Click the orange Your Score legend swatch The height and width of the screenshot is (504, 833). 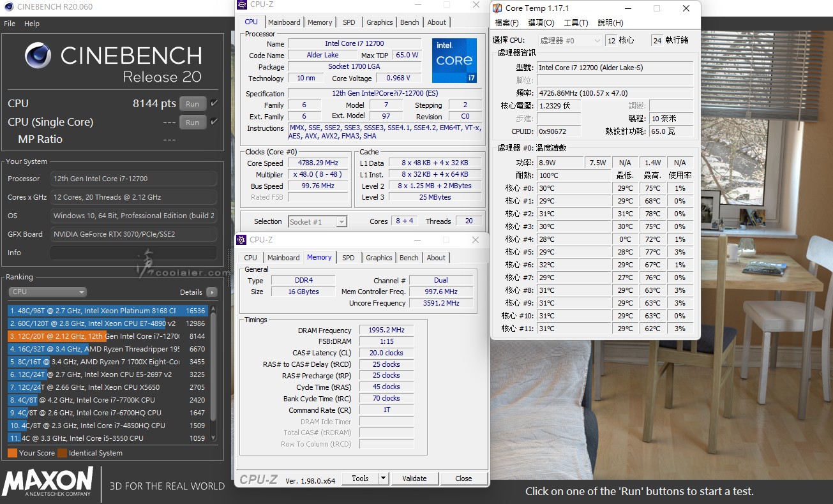(12, 453)
